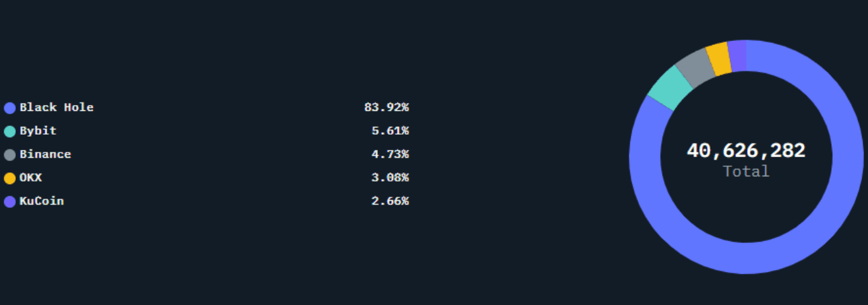Click the 40,626,282 total value
The width and height of the screenshot is (868, 305).
[x=746, y=151]
